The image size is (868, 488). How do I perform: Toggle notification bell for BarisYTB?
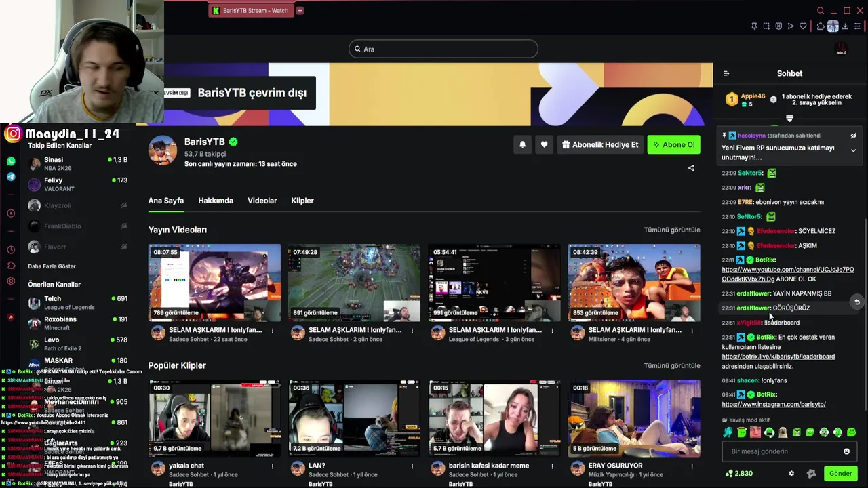tap(522, 144)
